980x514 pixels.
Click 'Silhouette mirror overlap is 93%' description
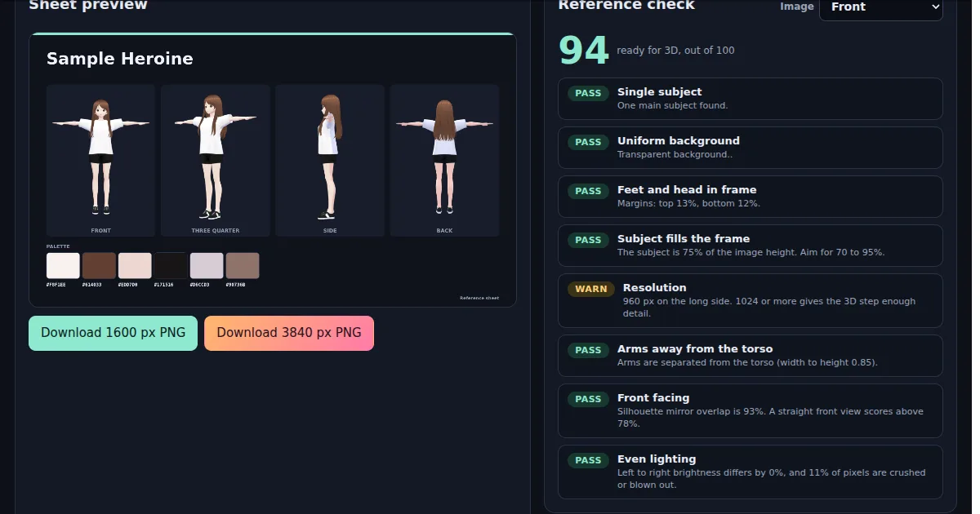[x=770, y=418]
